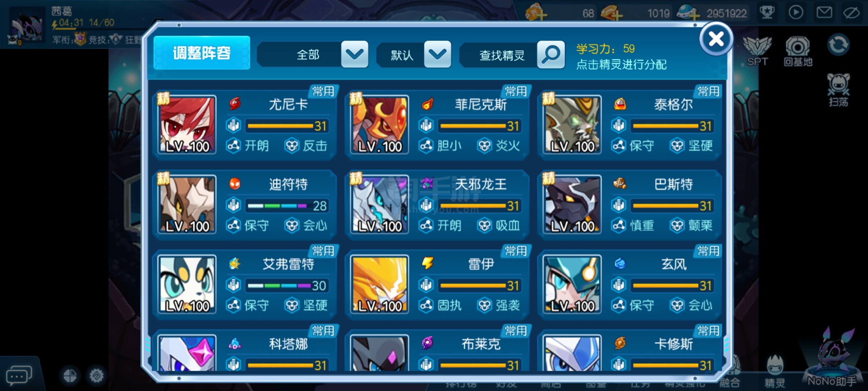
Task: Click the video play circle icon
Action: (x=796, y=13)
